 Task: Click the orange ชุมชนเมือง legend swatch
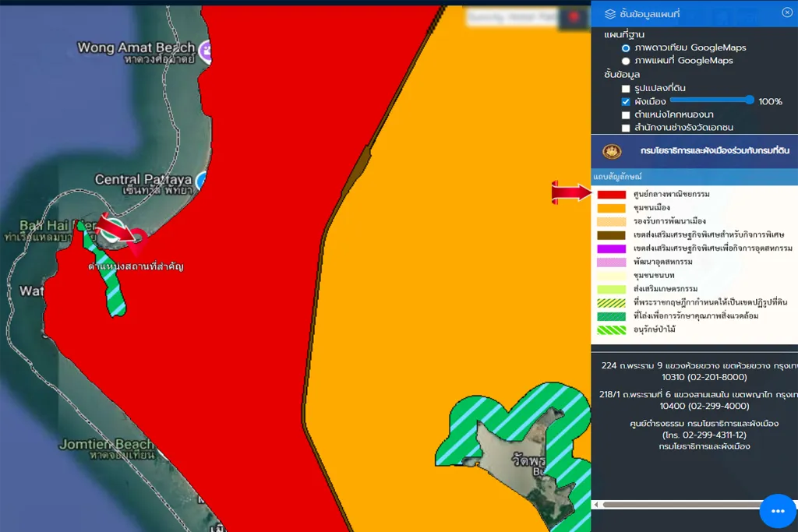click(612, 208)
